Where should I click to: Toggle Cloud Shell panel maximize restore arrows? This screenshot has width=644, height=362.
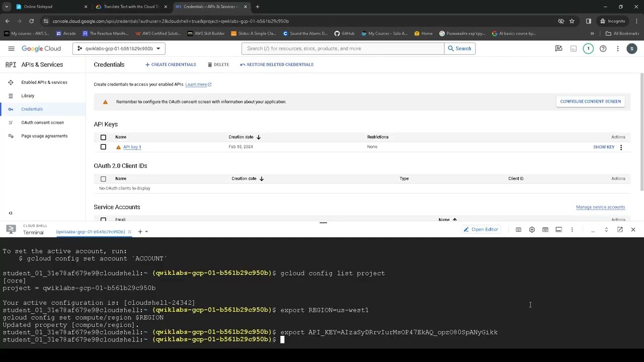point(606,230)
